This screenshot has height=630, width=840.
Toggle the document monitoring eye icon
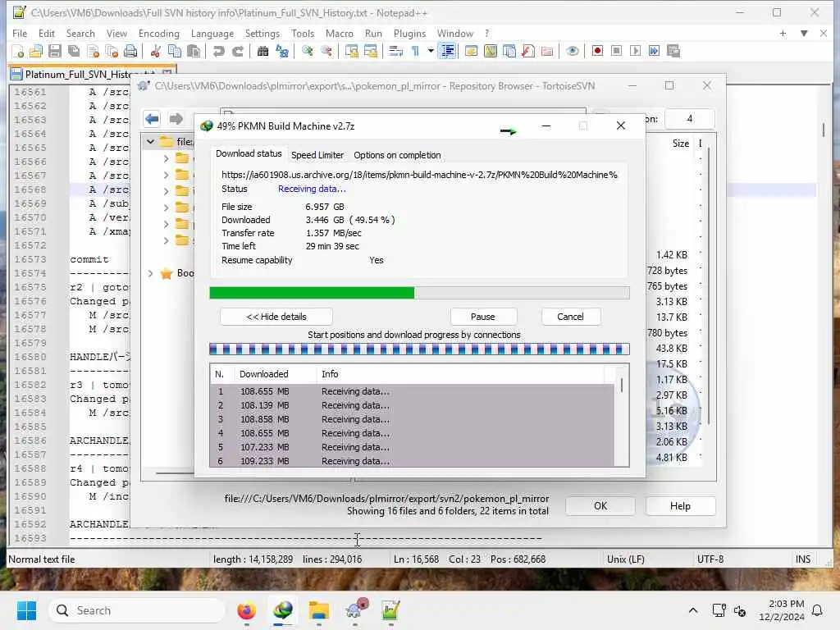coord(572,52)
